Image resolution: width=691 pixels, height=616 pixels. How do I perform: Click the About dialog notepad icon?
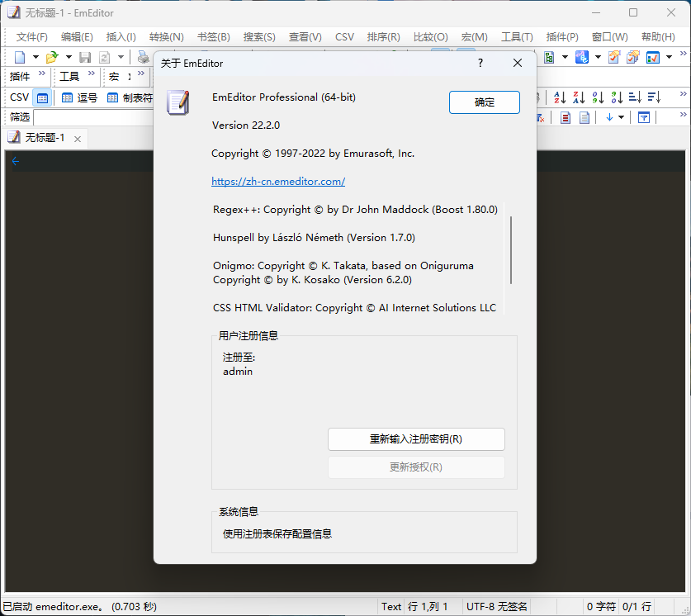pyautogui.click(x=178, y=102)
